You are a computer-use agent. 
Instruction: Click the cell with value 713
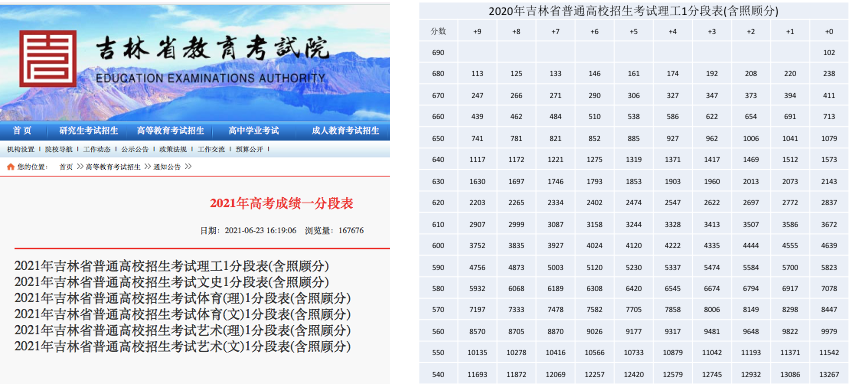829,117
